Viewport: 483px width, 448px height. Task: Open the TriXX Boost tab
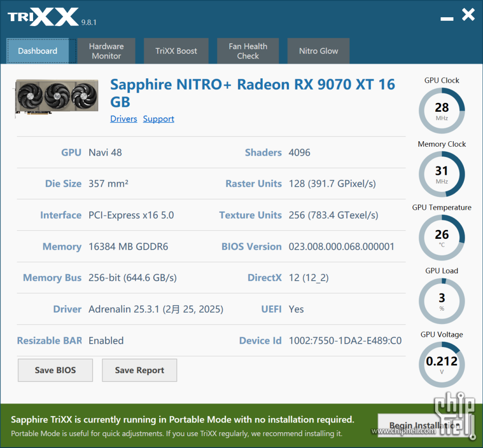click(x=176, y=51)
